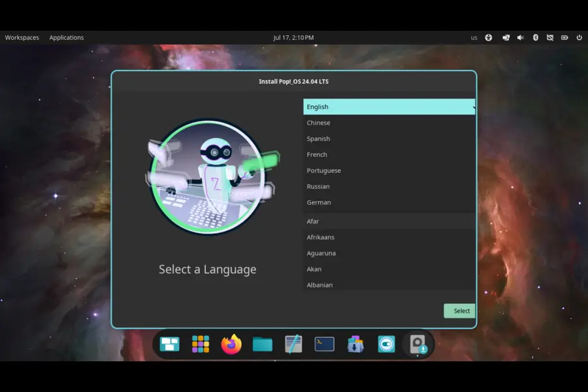Open the text editor dock icon
Viewport: 588px width, 392px height.
[x=293, y=344]
